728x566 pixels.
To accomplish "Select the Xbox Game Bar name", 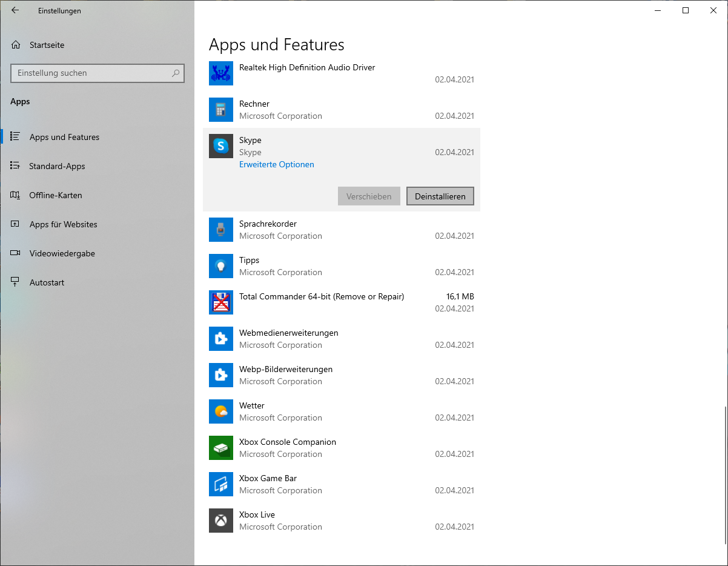I will click(268, 478).
